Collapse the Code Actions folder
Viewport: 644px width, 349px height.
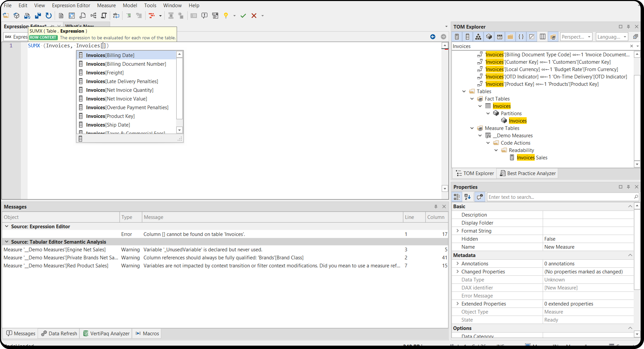click(x=488, y=143)
